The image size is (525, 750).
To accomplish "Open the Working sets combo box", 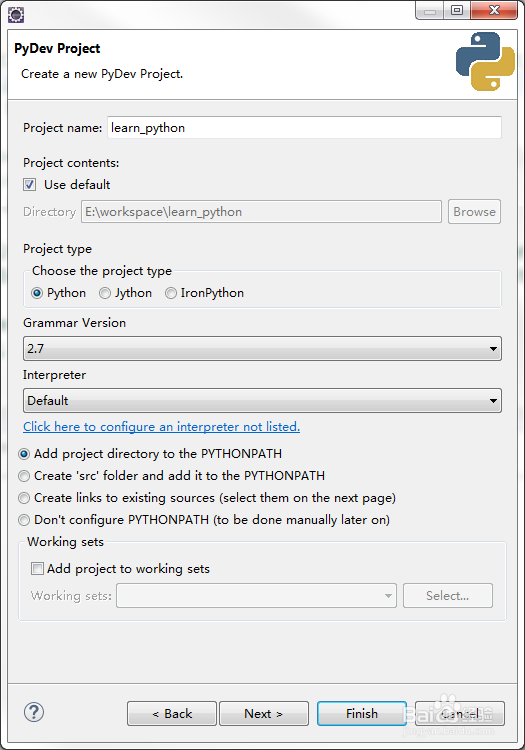I will [256, 596].
